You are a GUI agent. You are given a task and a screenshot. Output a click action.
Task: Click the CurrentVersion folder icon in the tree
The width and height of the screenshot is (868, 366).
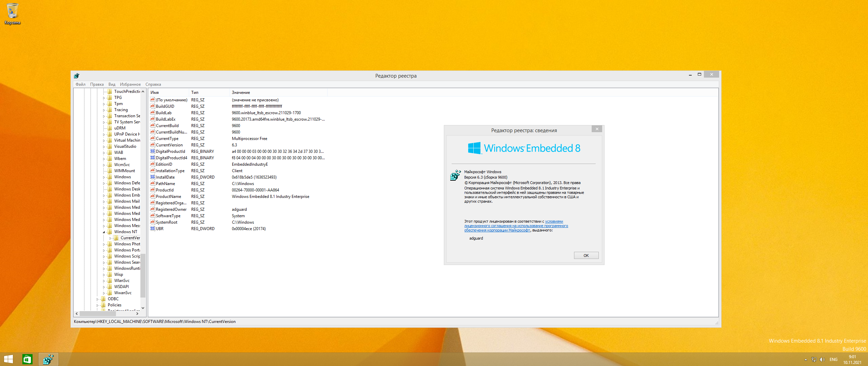[116, 238]
